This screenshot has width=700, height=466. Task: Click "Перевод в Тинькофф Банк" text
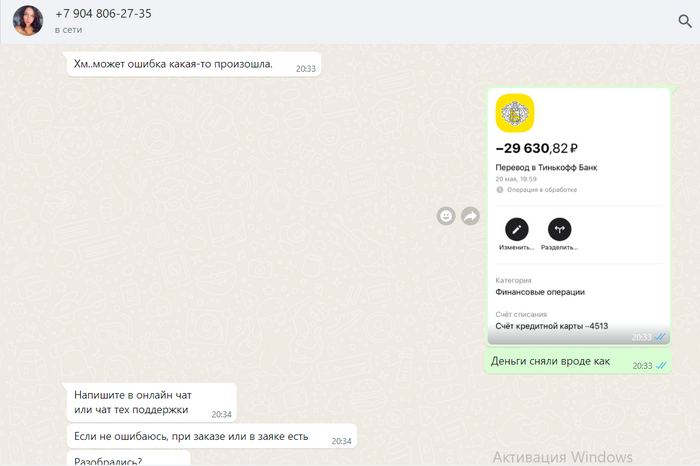coord(546,167)
